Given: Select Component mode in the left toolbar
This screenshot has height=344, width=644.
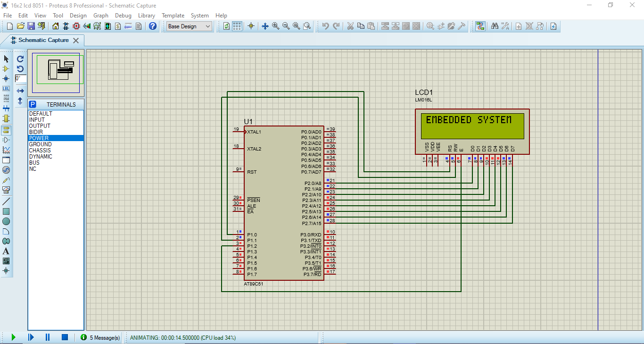Looking at the screenshot, I should [6, 69].
